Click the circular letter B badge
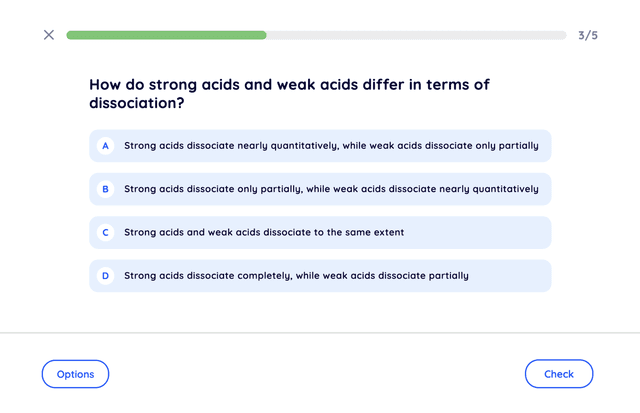This screenshot has height=413, width=640. click(105, 189)
